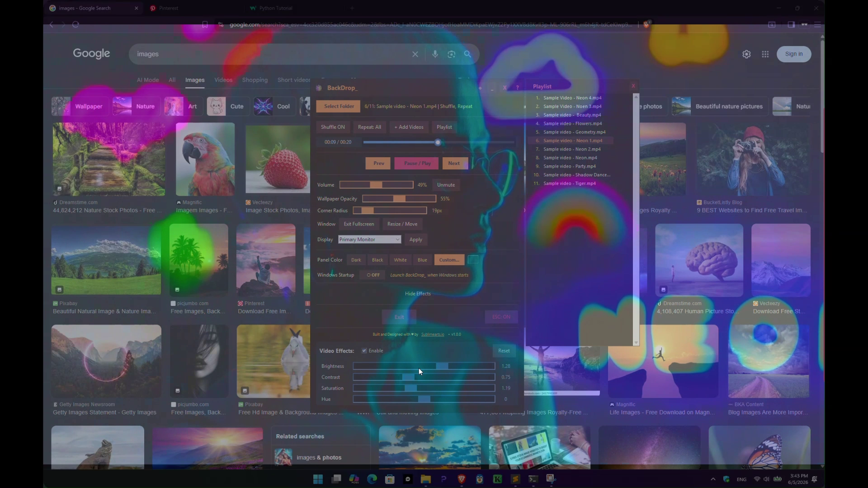Open the AI Mode search tab
The width and height of the screenshot is (868, 488).
148,80
